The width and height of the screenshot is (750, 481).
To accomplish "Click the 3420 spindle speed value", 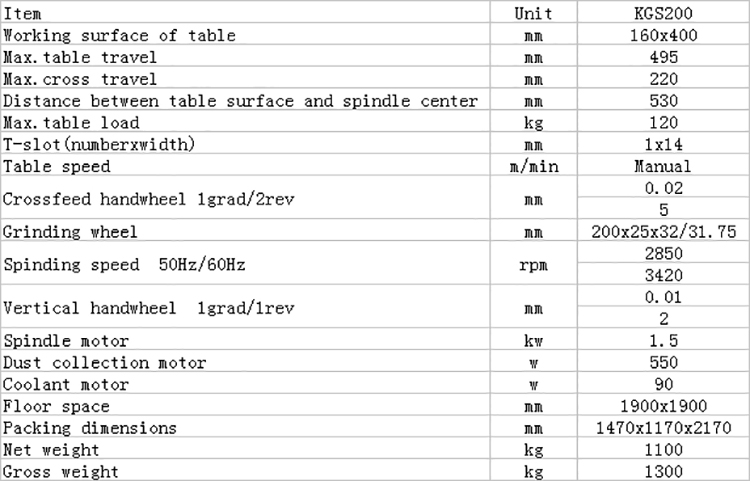I will click(663, 274).
